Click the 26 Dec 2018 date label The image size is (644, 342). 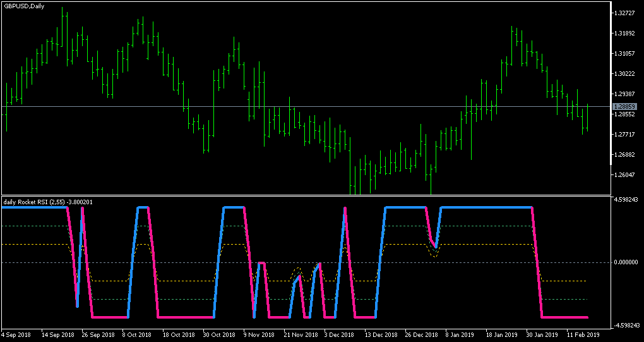(420, 334)
